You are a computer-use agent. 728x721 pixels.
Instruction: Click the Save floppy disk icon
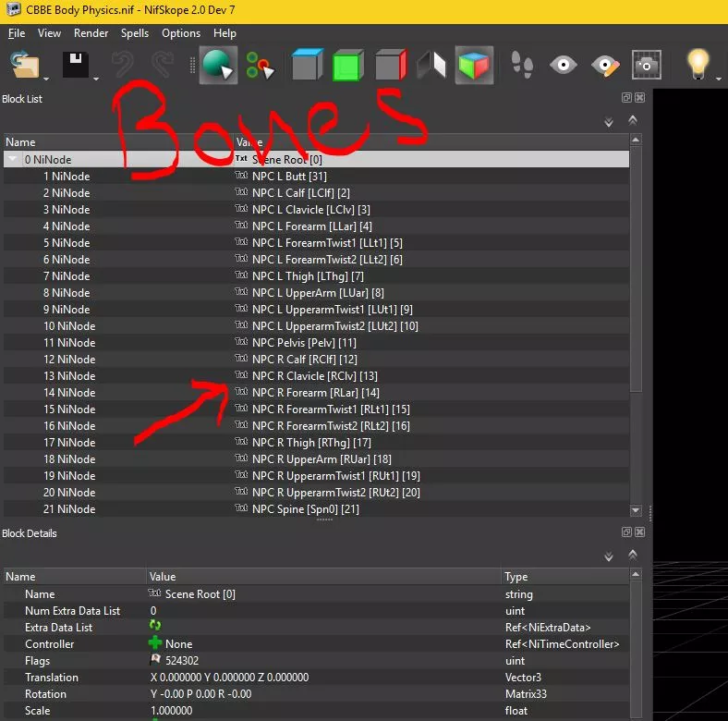[x=76, y=65]
